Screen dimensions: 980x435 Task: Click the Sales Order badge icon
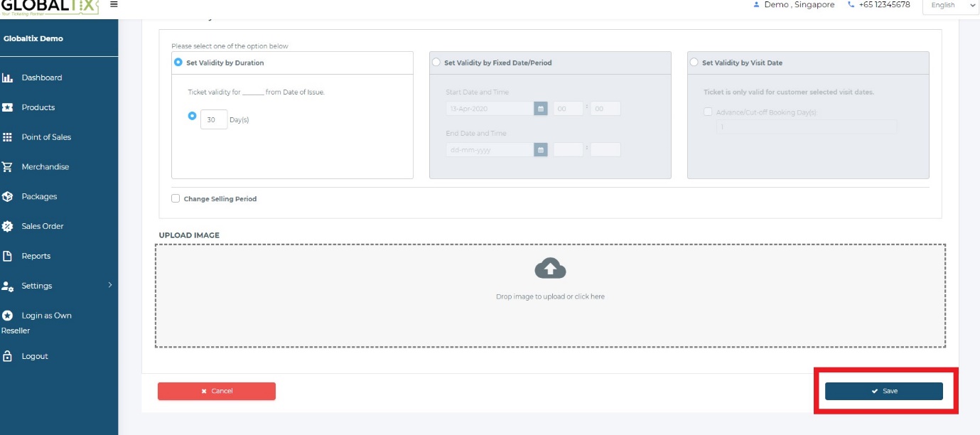(8, 226)
